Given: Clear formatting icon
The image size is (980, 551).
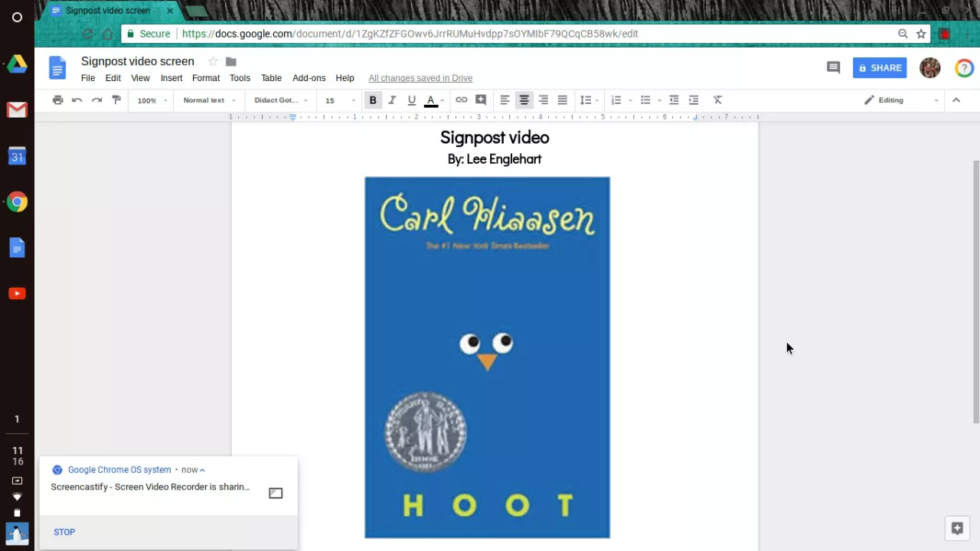Looking at the screenshot, I should pyautogui.click(x=717, y=100).
